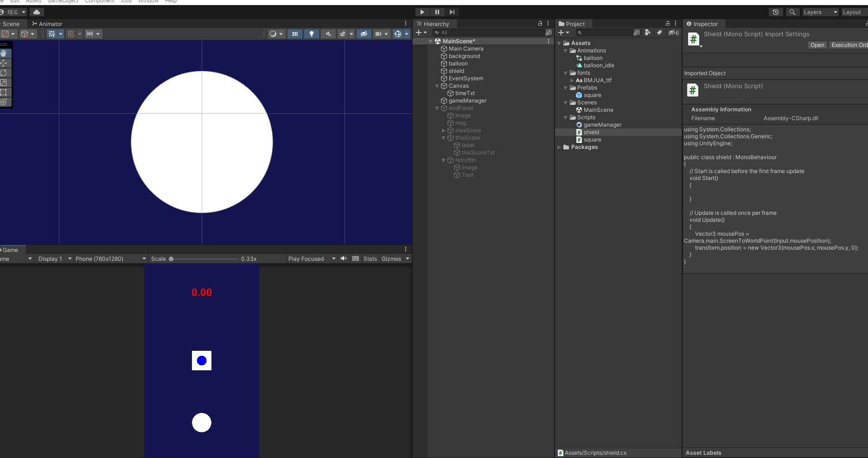Click the scene camera settings icon
The image size is (868, 458).
(378, 34)
